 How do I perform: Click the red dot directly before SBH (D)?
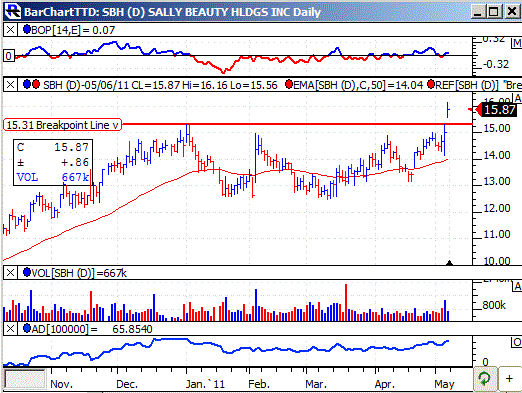click(35, 84)
